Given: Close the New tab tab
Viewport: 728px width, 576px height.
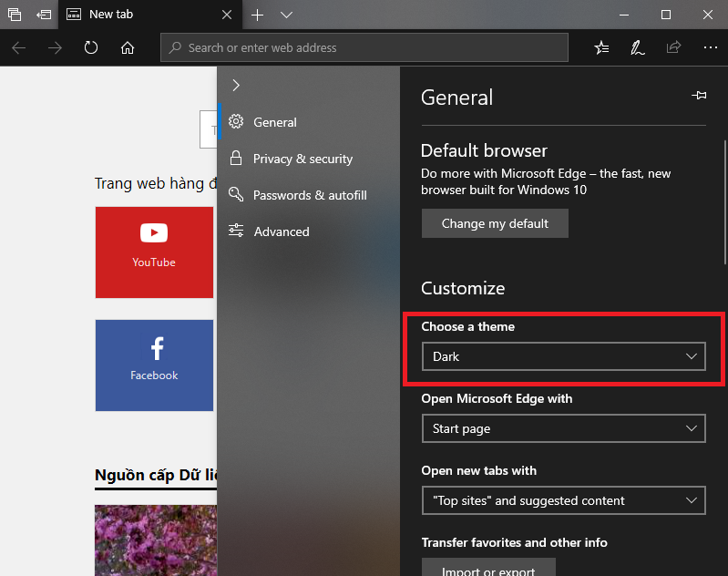Looking at the screenshot, I should tap(227, 15).
